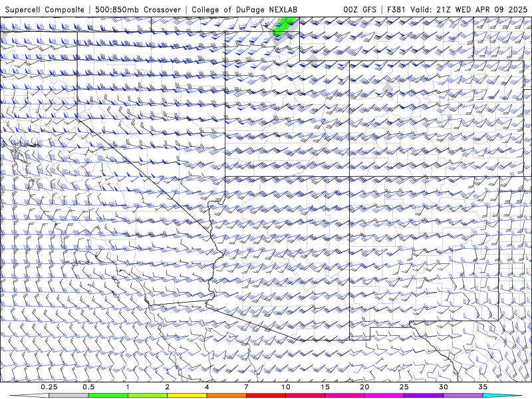Image resolution: width=532 pixels, height=399 pixels.
Task: Select the yellow 2–4 color bar segment
Action: coord(187,396)
